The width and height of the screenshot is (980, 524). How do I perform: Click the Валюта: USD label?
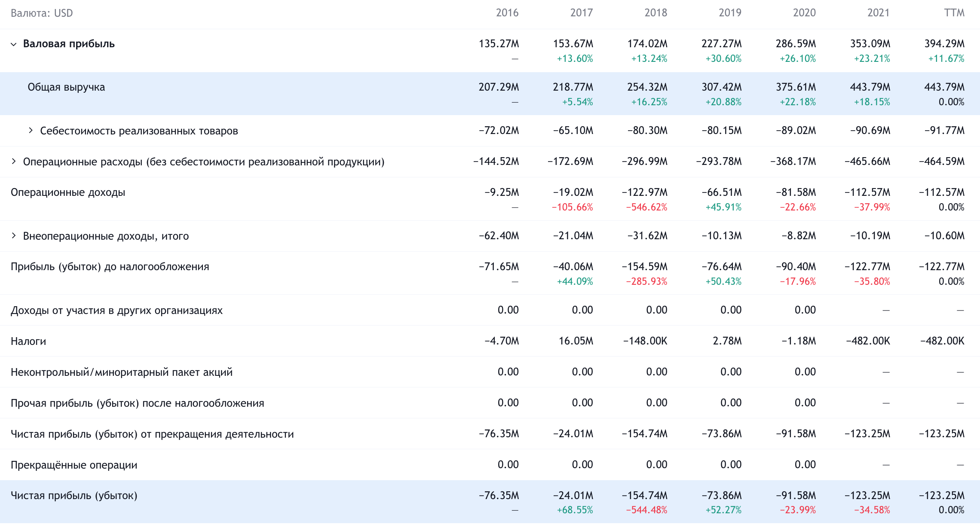click(x=42, y=13)
